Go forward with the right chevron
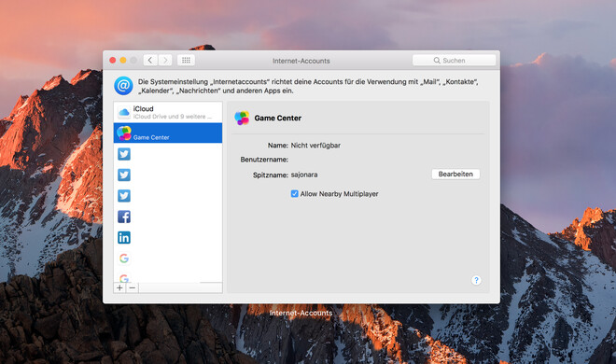Image resolution: width=616 pixels, height=364 pixels. pyautogui.click(x=165, y=60)
